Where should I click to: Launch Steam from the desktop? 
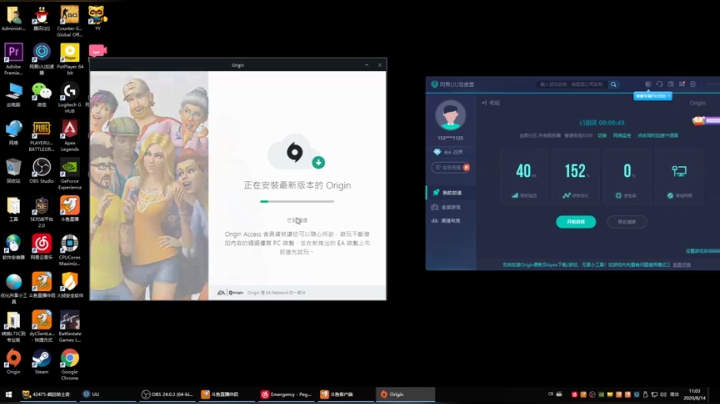pos(41,362)
